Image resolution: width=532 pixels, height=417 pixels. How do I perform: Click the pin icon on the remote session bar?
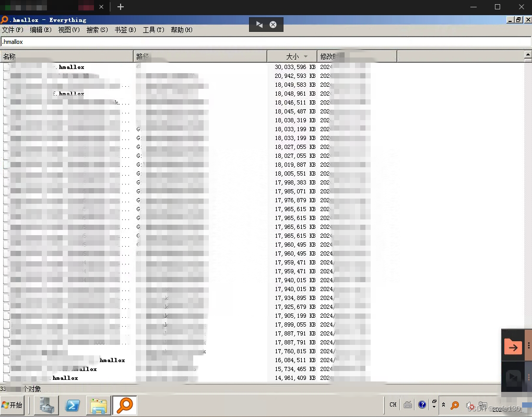click(259, 25)
